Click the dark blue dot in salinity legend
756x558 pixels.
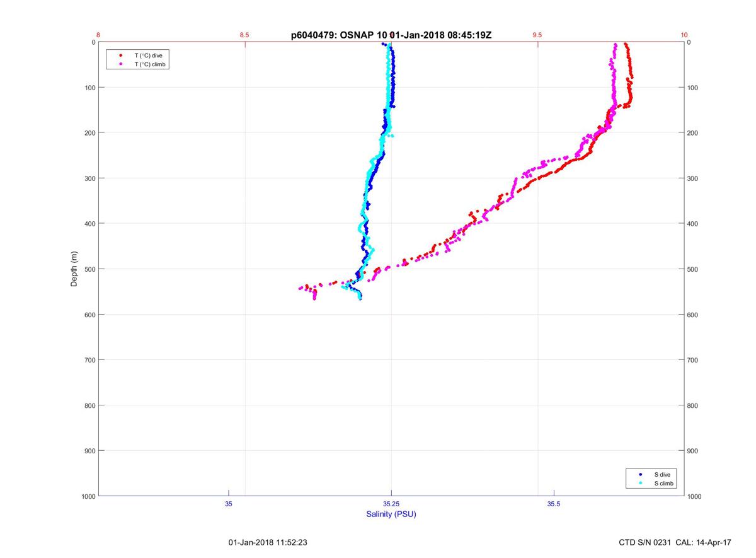tap(641, 474)
